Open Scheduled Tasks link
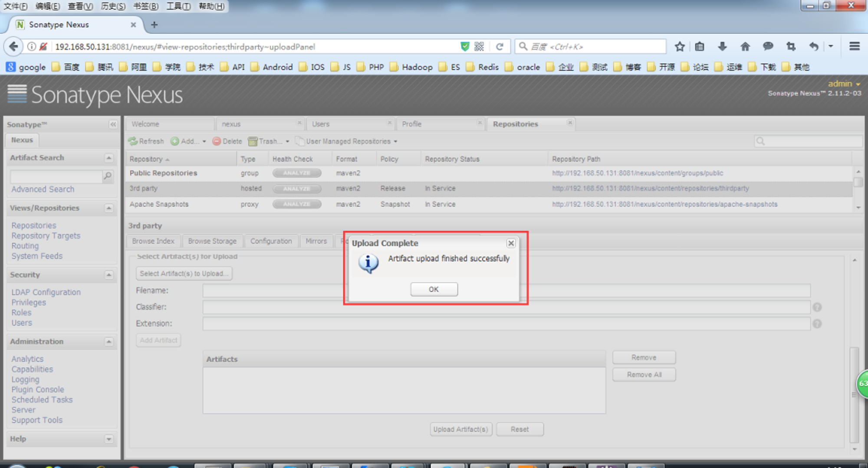 [42, 400]
